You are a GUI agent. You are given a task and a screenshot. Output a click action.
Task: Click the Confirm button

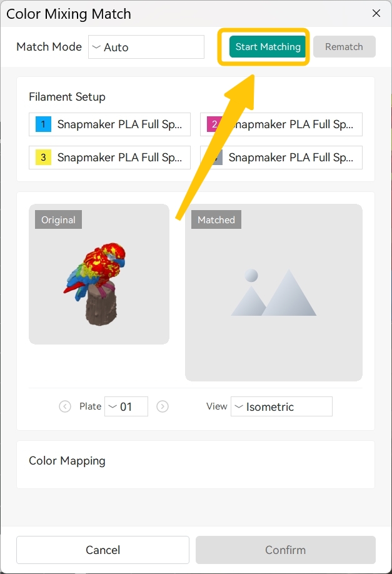286,550
